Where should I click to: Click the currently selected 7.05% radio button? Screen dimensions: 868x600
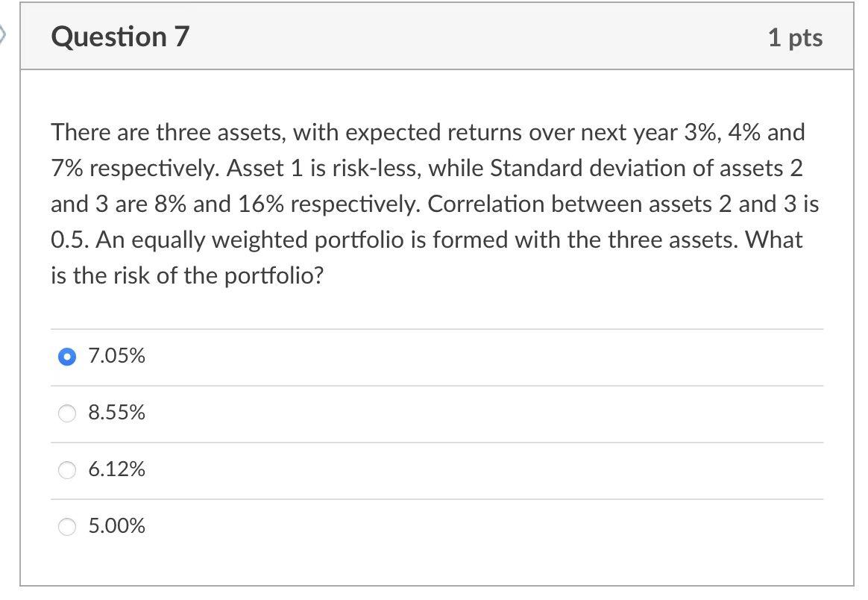click(x=67, y=357)
